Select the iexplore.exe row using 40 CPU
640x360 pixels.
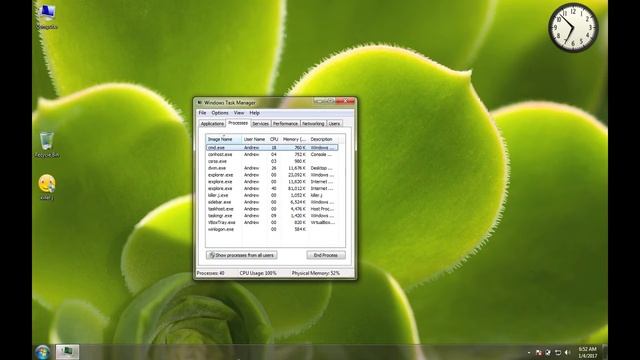[x=272, y=189]
